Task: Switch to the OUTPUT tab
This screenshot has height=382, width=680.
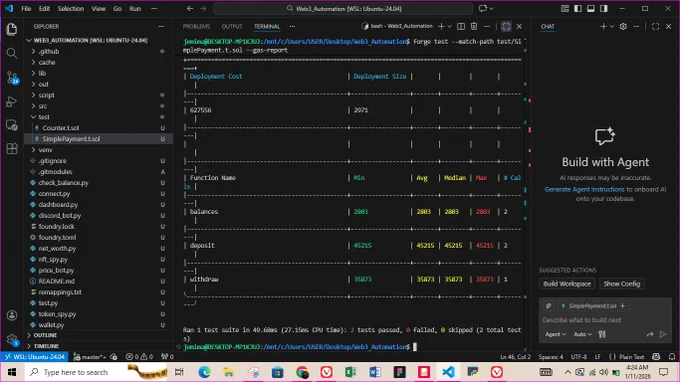Action: tap(232, 26)
